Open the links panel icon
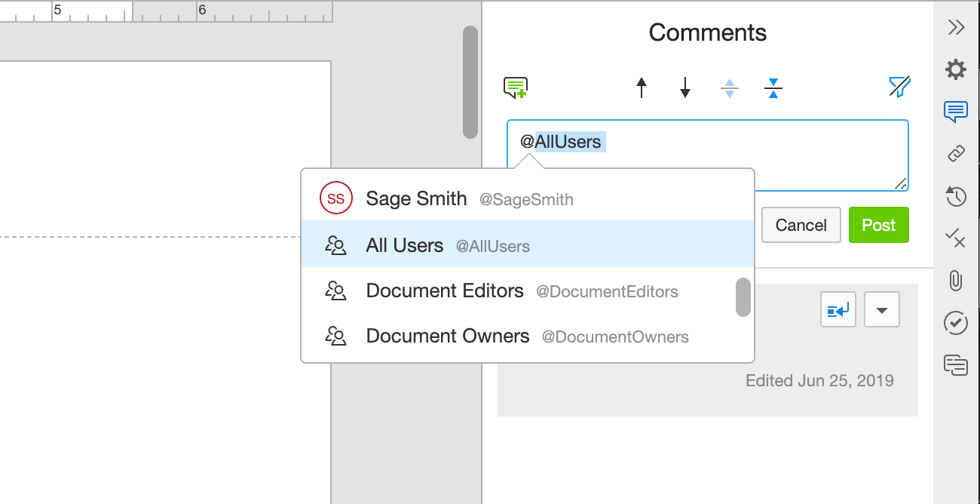This screenshot has height=504, width=980. (956, 154)
